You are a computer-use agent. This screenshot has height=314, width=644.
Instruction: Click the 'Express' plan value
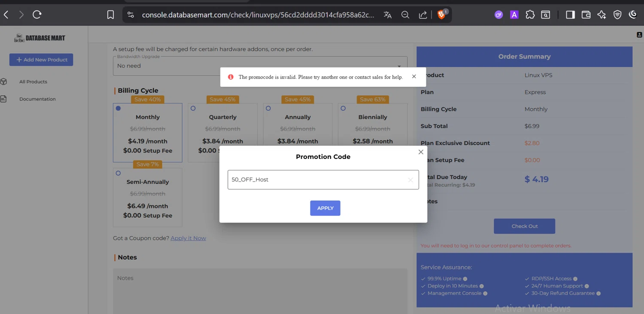click(x=535, y=92)
